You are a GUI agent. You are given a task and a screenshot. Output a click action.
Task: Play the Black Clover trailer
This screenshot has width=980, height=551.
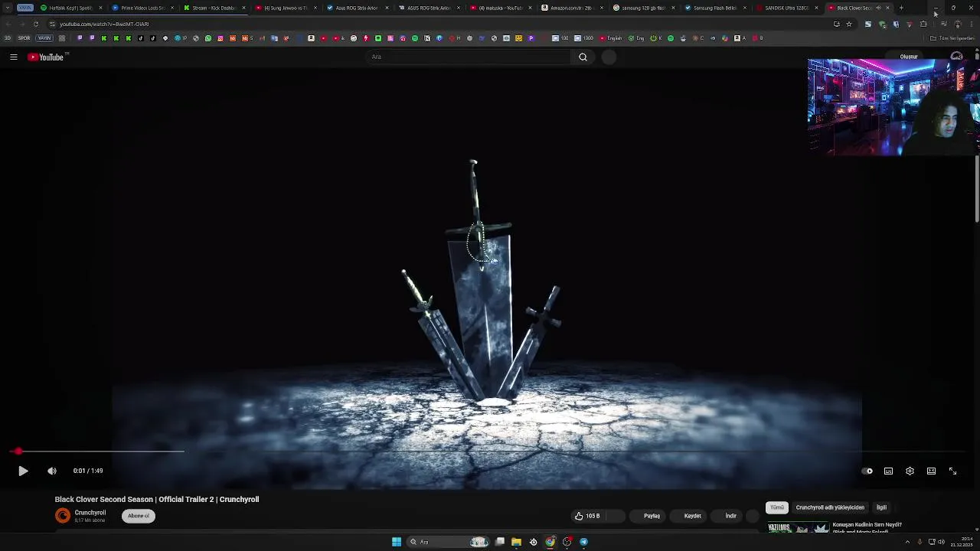[23, 471]
